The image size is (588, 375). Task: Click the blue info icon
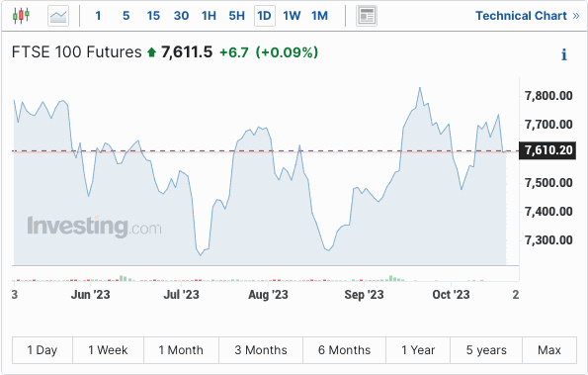tap(564, 54)
